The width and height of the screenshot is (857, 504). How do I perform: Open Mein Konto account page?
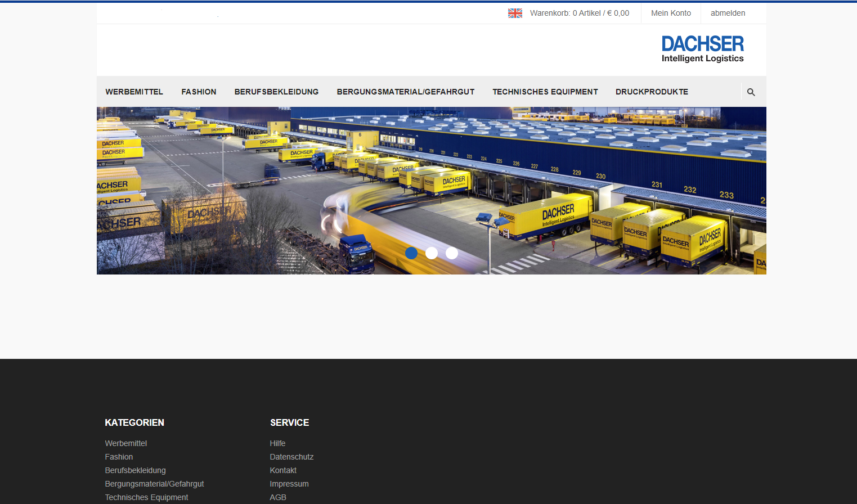(671, 13)
